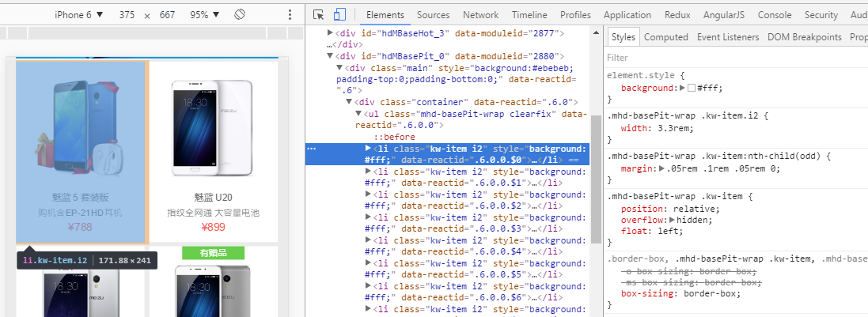Collapse the div class container node
Image resolution: width=868 pixels, height=317 pixels.
pos(349,102)
